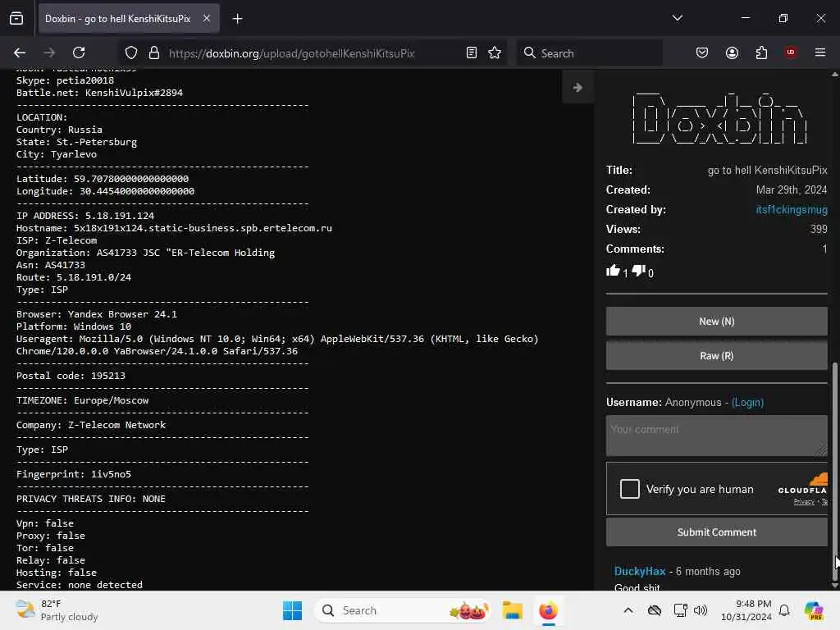This screenshot has height=630, width=840.
Task: Click the 'Battle.net: KenshiVulpix#2894' line
Action: 99,92
